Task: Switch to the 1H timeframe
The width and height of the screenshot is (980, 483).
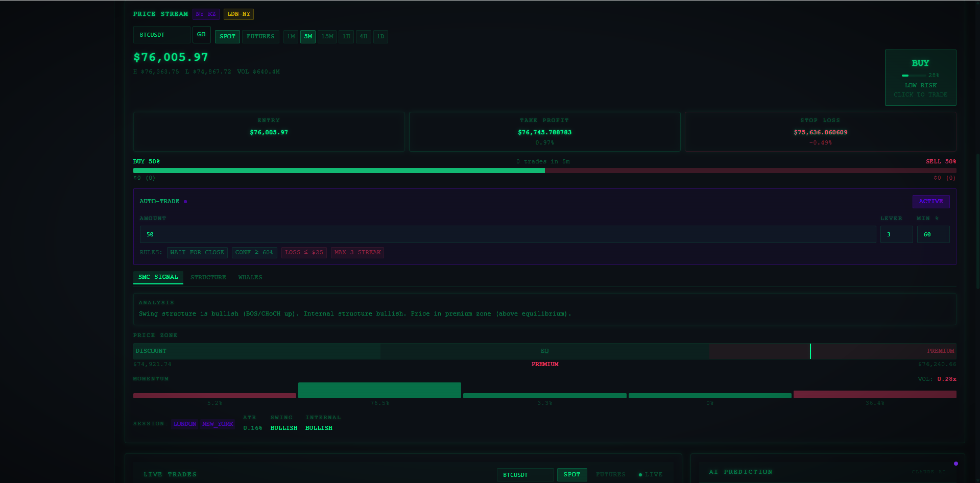Action: coord(346,37)
